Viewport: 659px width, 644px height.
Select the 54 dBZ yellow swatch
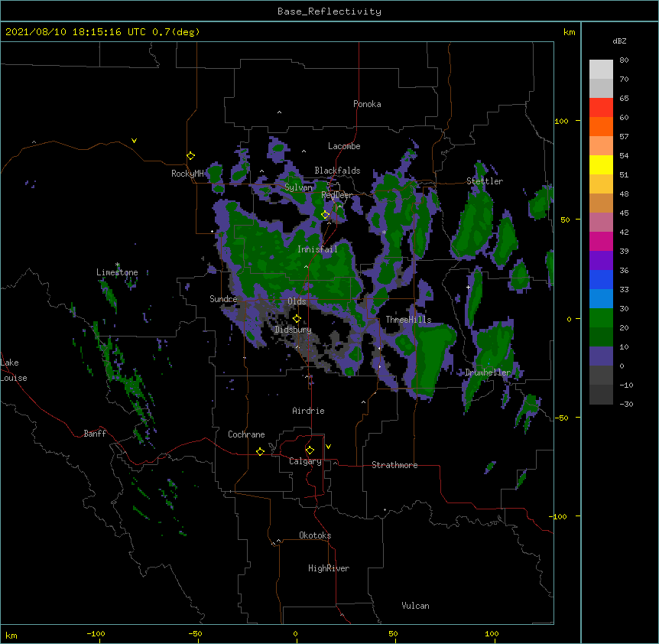[x=601, y=164]
